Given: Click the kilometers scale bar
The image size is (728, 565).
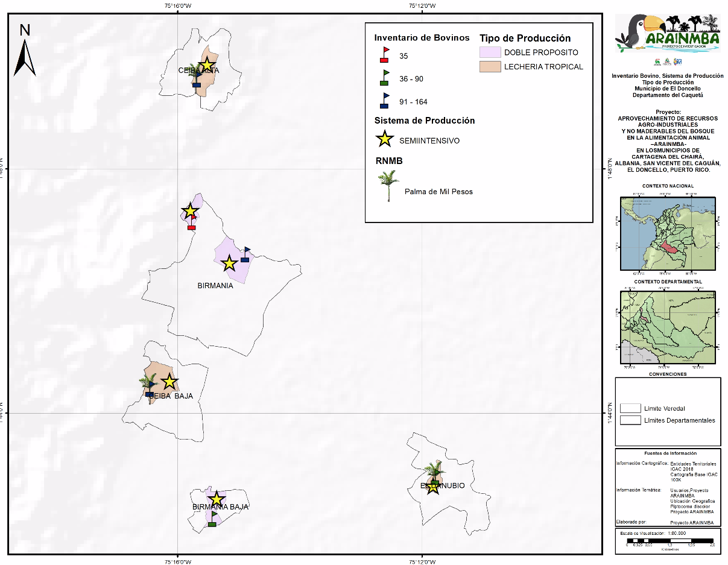Looking at the screenshot, I should (670, 540).
